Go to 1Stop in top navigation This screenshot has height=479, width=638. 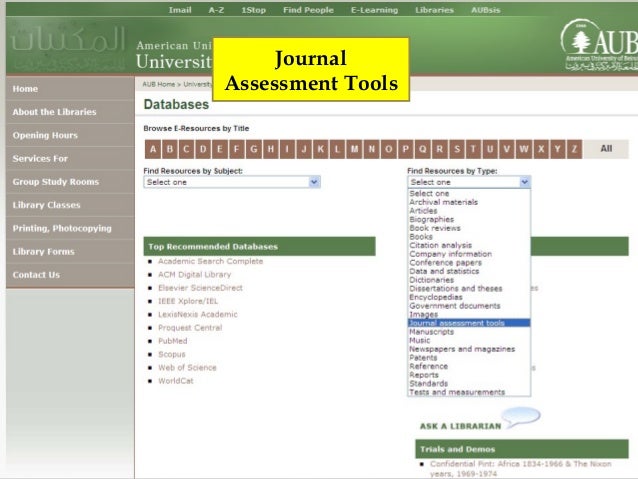253,10
